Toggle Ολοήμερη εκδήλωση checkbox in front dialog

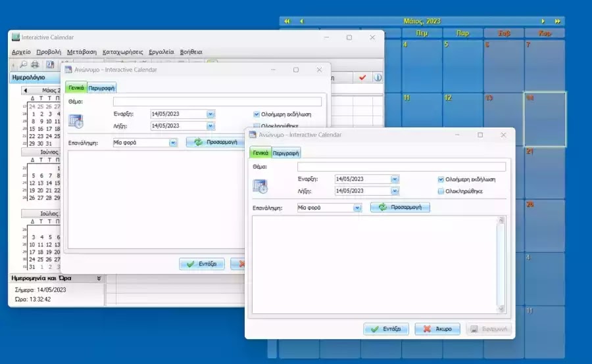tap(441, 179)
